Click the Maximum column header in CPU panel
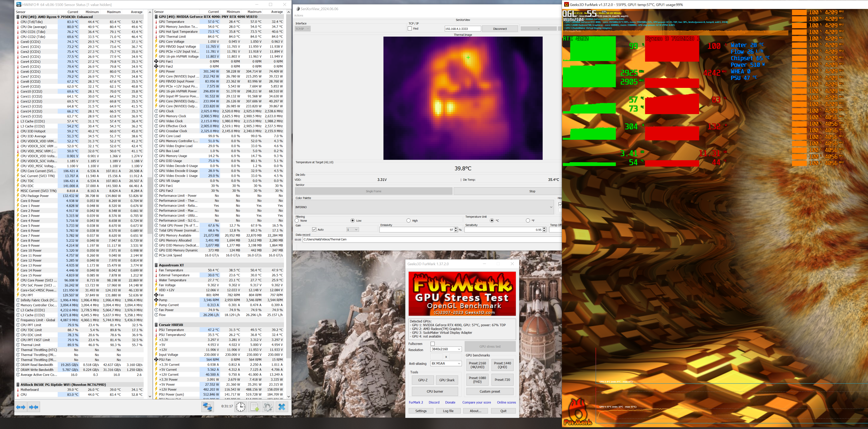The height and width of the screenshot is (429, 868). 113,12
